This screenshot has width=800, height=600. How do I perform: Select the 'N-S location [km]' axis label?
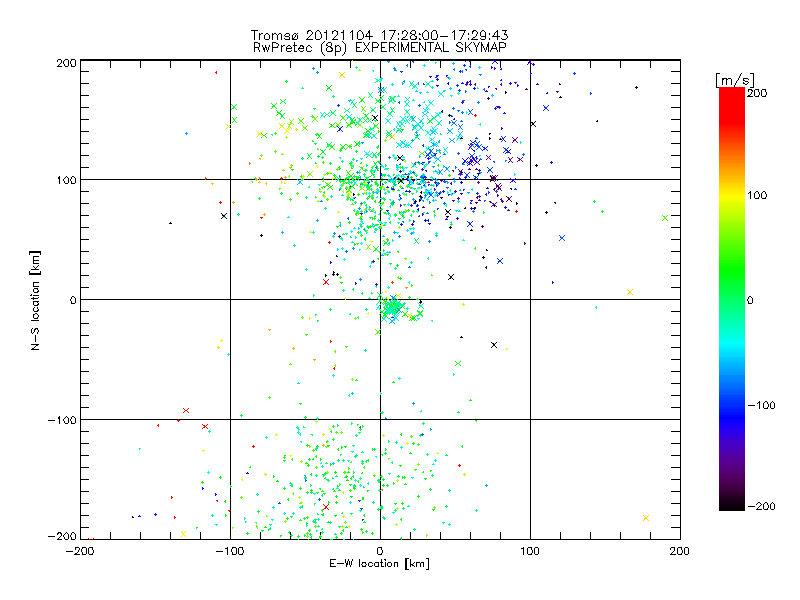coord(35,300)
